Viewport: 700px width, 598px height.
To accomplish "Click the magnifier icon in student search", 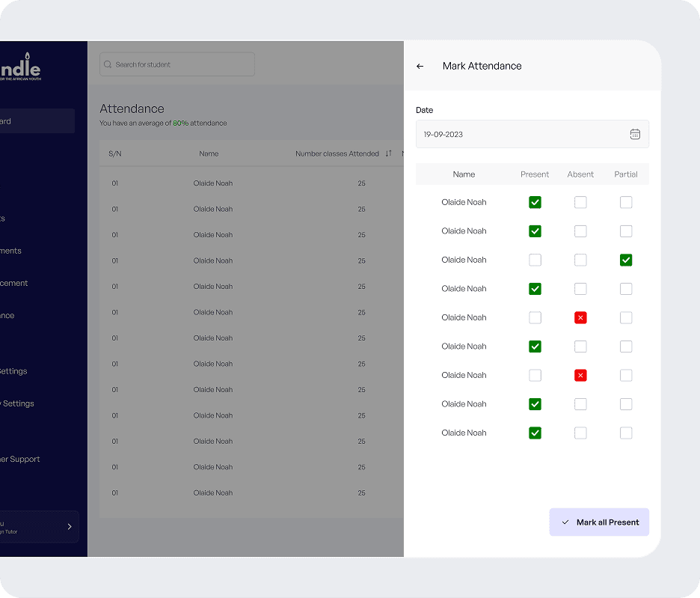I will (108, 65).
